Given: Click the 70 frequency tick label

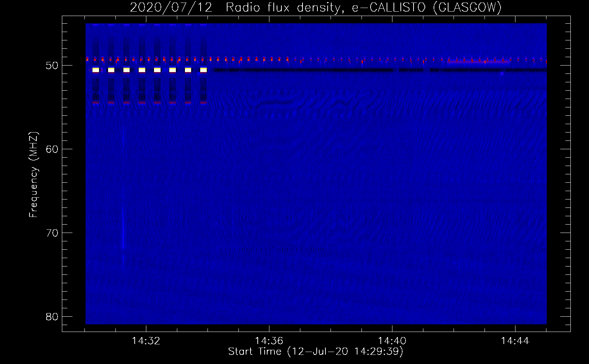Looking at the screenshot, I should click(x=52, y=233).
